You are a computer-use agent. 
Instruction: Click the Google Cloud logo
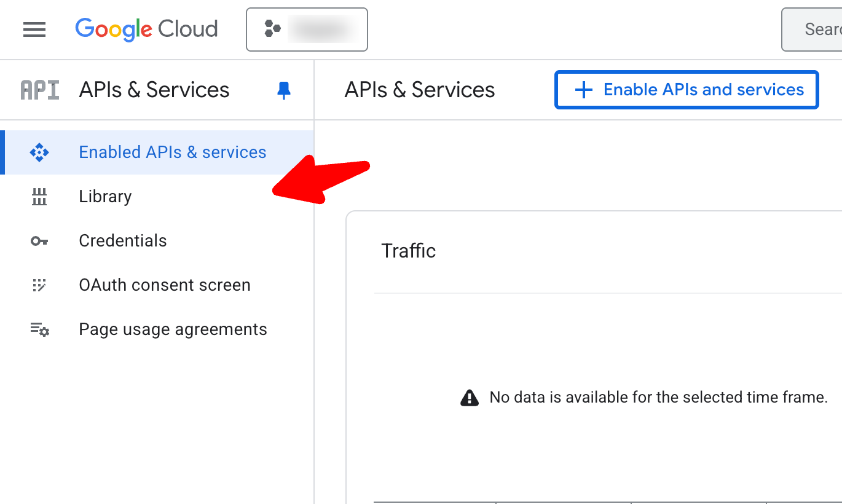[x=146, y=29]
